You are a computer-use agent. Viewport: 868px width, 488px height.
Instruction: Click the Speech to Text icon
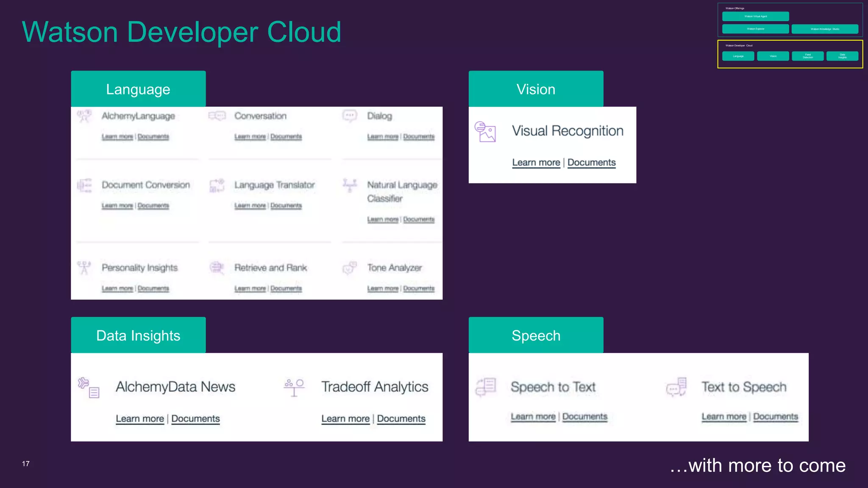[486, 387]
